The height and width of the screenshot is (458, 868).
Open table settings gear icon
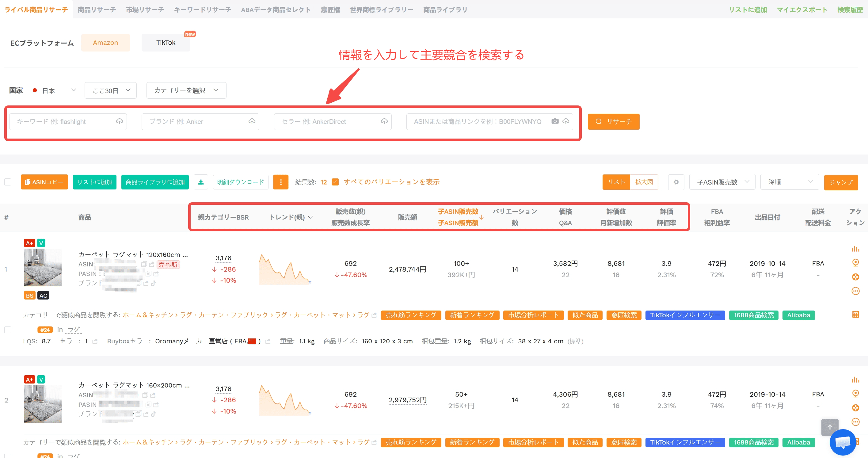(x=676, y=182)
